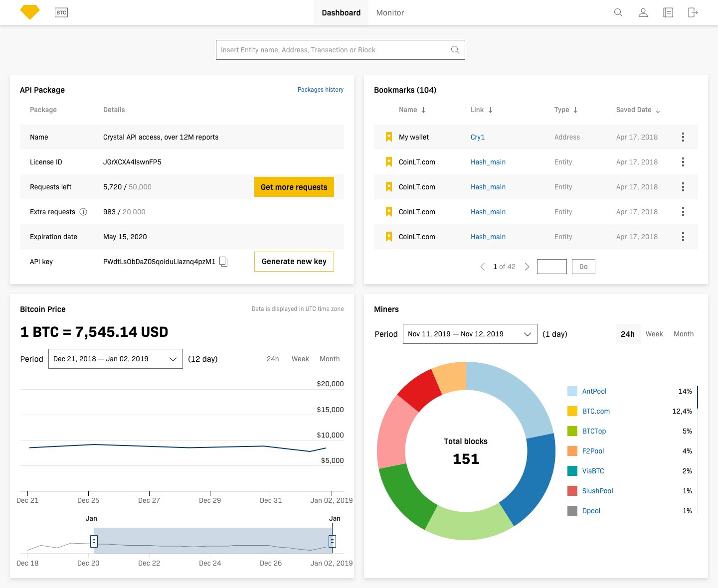The height and width of the screenshot is (588, 718).
Task: Click the logout icon in header
Action: [693, 12]
